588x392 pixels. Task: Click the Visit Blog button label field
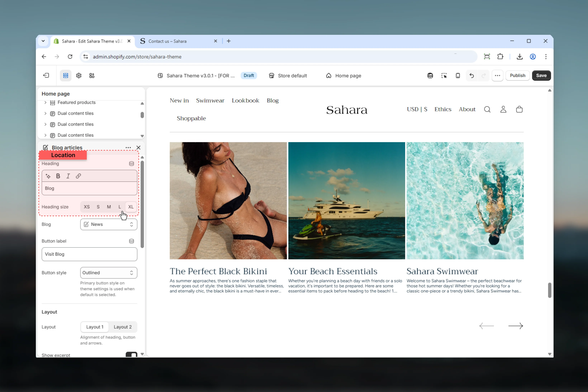(x=89, y=254)
